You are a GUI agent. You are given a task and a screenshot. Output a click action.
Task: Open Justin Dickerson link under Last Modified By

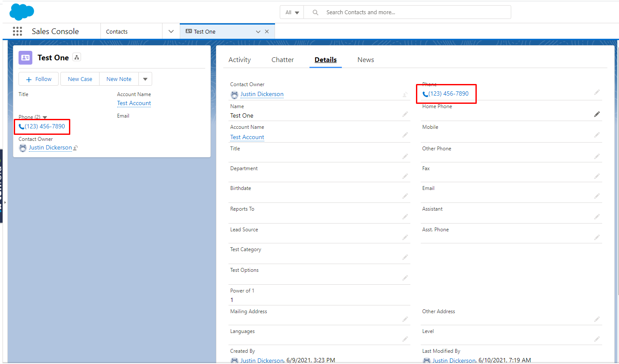[454, 360]
